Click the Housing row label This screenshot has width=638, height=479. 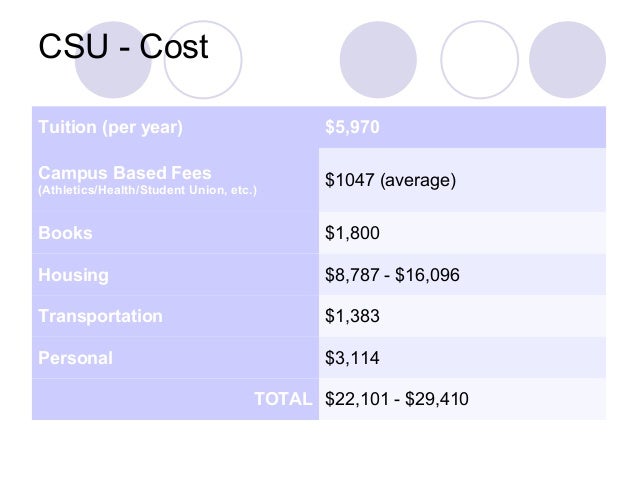[73, 275]
